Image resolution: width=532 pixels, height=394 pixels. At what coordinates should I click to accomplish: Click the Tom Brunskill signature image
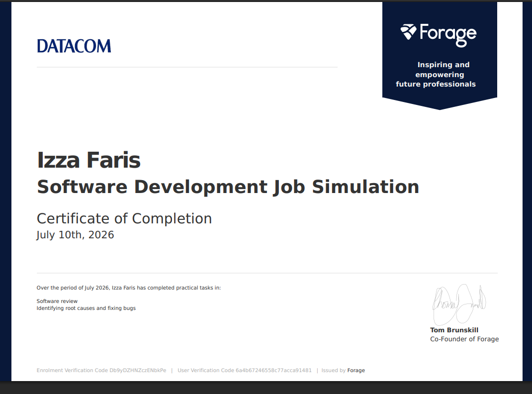pyautogui.click(x=459, y=304)
